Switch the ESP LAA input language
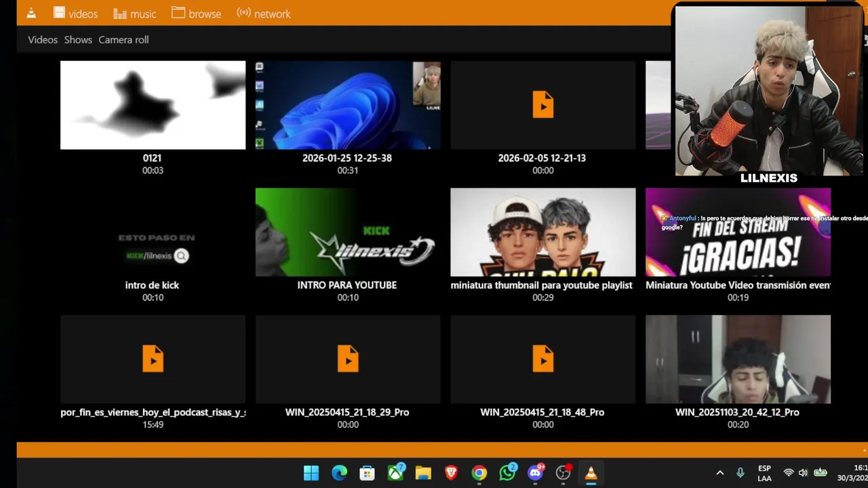The width and height of the screenshot is (868, 488). 764,473
